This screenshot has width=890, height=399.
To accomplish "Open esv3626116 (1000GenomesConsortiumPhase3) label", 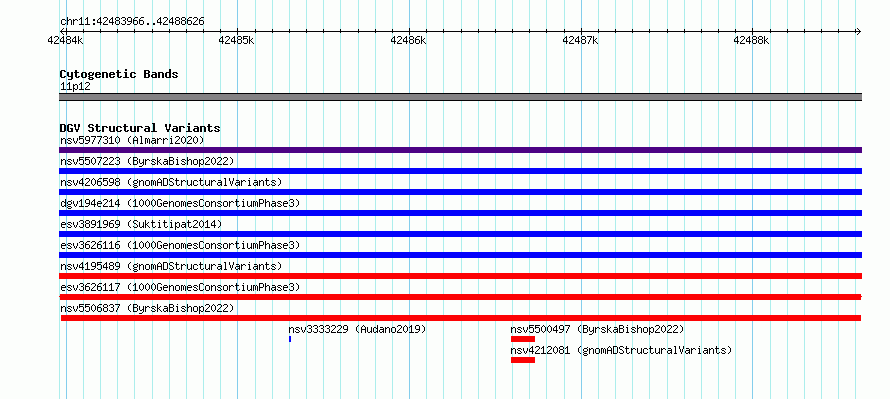I will [x=180, y=245].
